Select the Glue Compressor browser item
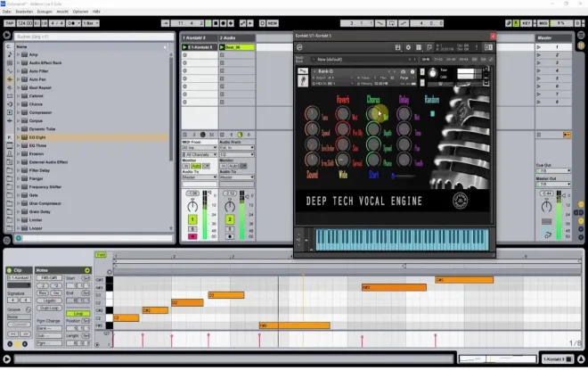The image size is (588, 370). coord(45,203)
